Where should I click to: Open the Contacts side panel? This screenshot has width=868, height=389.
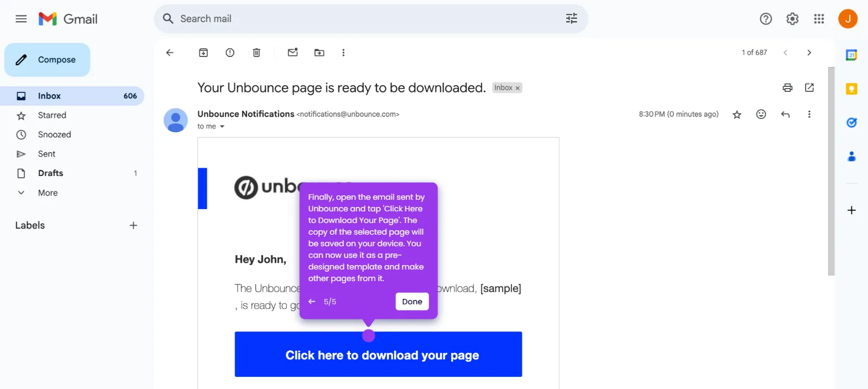[851, 157]
